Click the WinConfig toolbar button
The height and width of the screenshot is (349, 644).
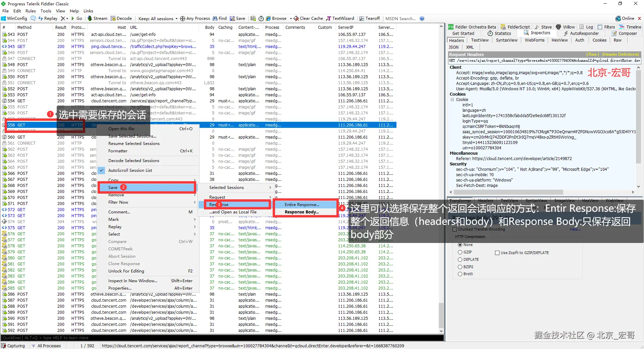coord(14,18)
